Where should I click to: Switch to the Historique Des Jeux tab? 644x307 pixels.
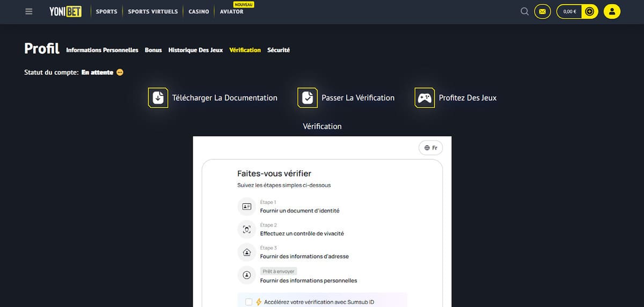[195, 50]
